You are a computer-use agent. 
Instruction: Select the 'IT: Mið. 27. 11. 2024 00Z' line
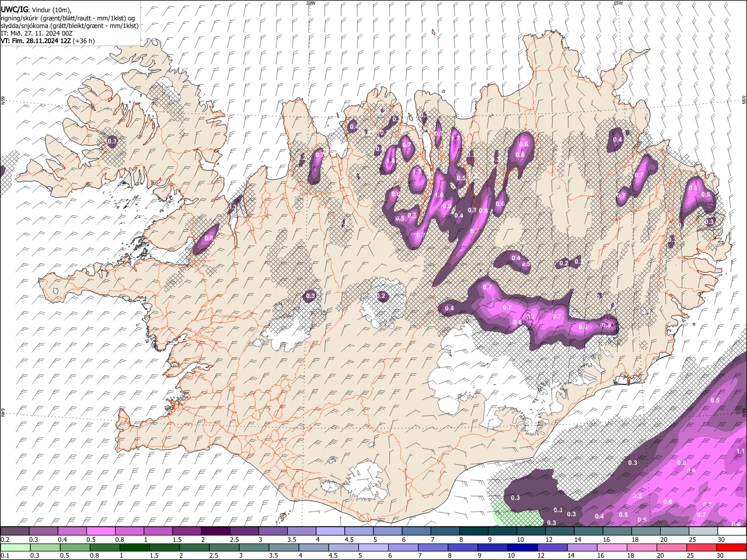[37, 33]
